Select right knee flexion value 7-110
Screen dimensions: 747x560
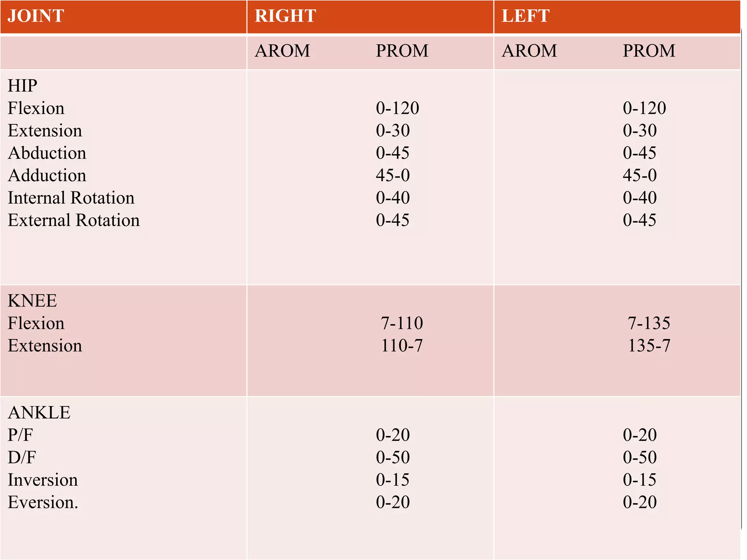pos(402,323)
